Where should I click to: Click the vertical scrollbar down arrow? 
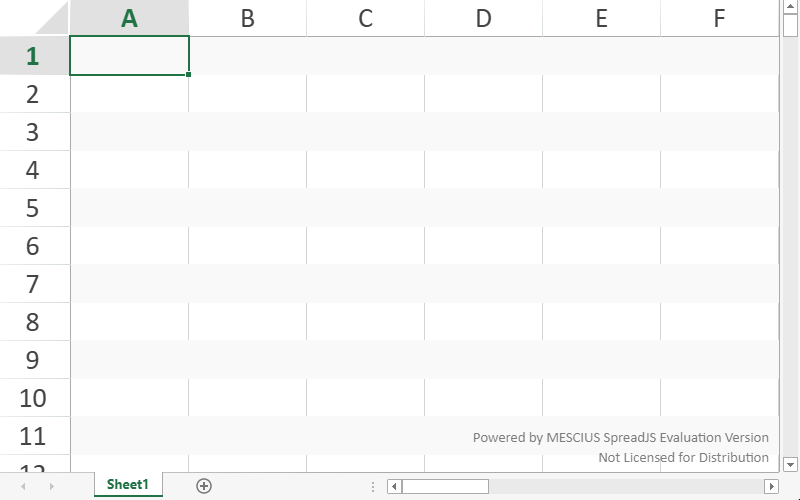790,464
